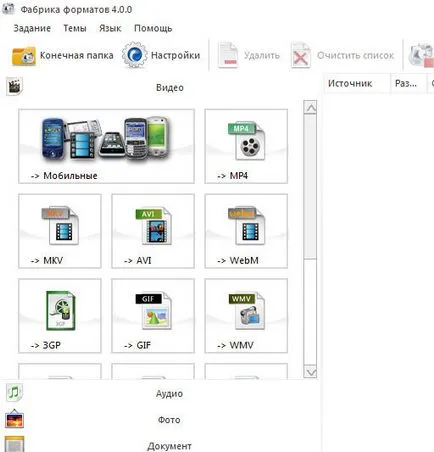Screen dimensions: 434x452
Task: Open the Темы menu
Action: 75,28
